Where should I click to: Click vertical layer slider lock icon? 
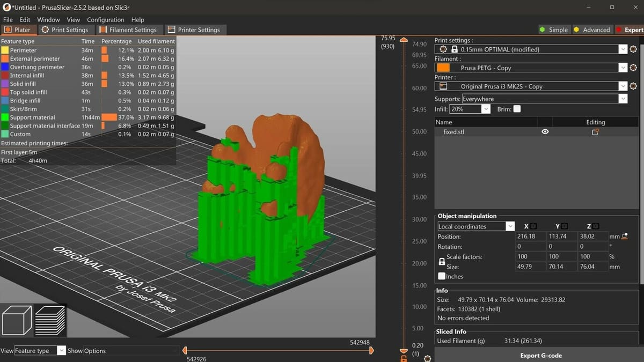pyautogui.click(x=404, y=358)
